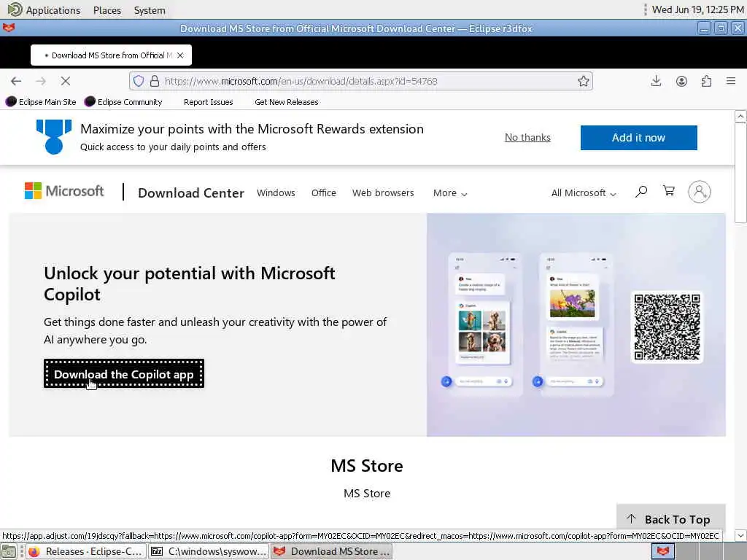Switch to Releases Eclipse-C taskbar window
Screen dimensions: 747x560
coord(86,551)
